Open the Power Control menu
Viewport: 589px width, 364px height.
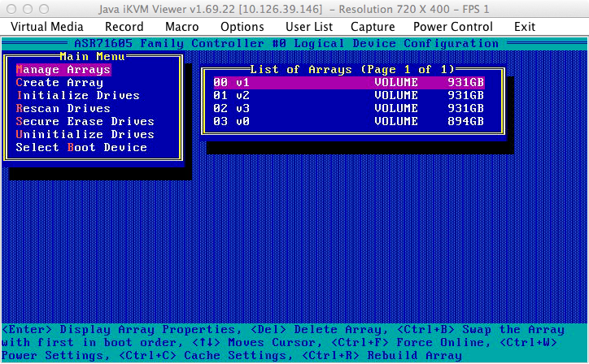(452, 27)
